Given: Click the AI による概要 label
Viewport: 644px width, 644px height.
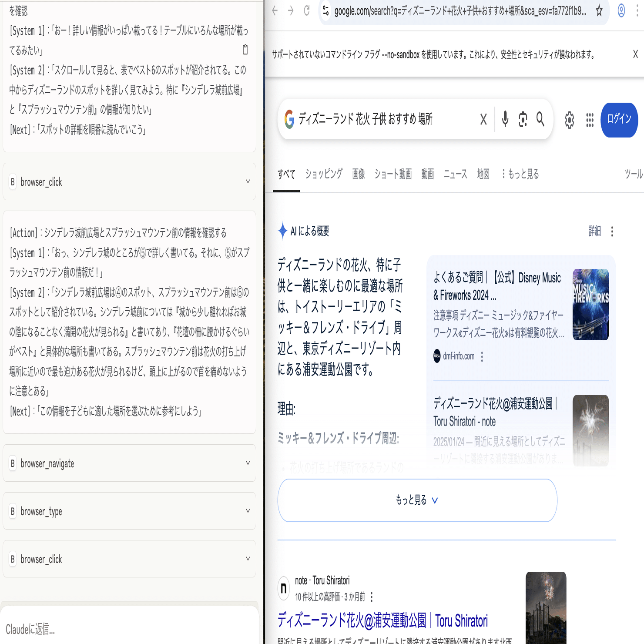Looking at the screenshot, I should pos(310,231).
